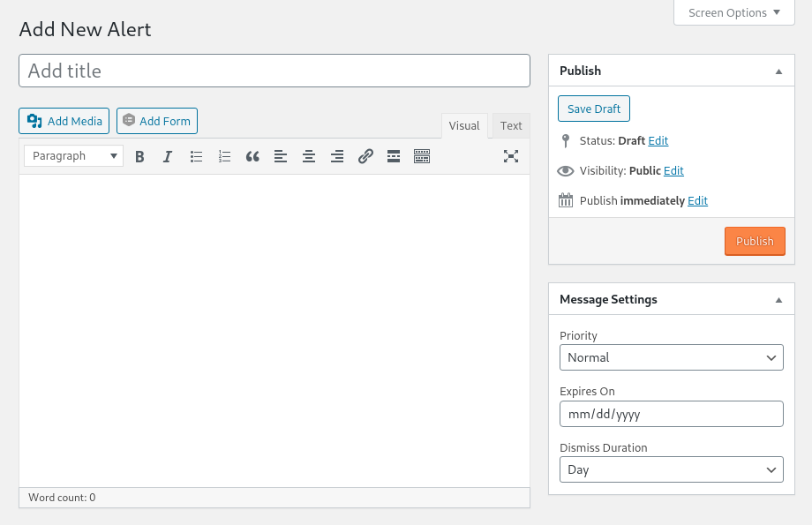Switch to the Text editor tab
Screen dimensions: 812x525
click(x=511, y=125)
